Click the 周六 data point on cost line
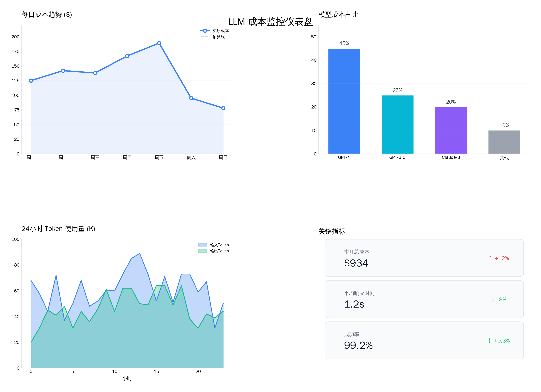This screenshot has width=541, height=392. [191, 98]
